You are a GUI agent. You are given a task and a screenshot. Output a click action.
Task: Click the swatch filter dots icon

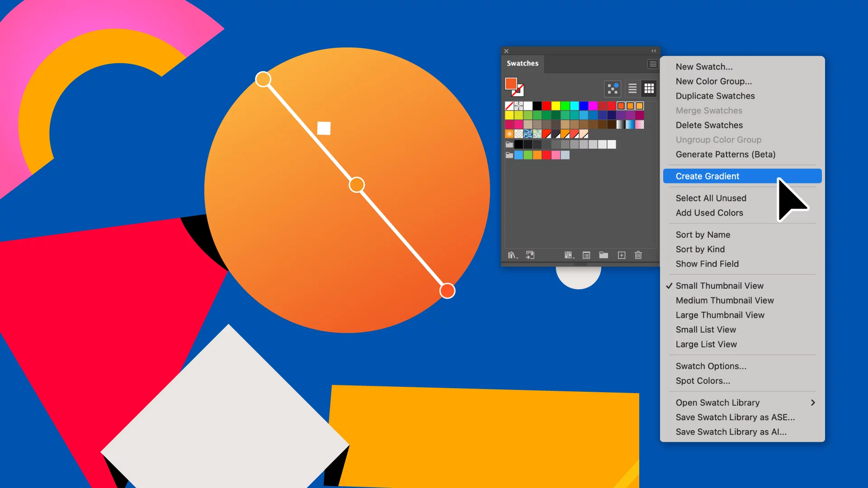click(x=613, y=89)
